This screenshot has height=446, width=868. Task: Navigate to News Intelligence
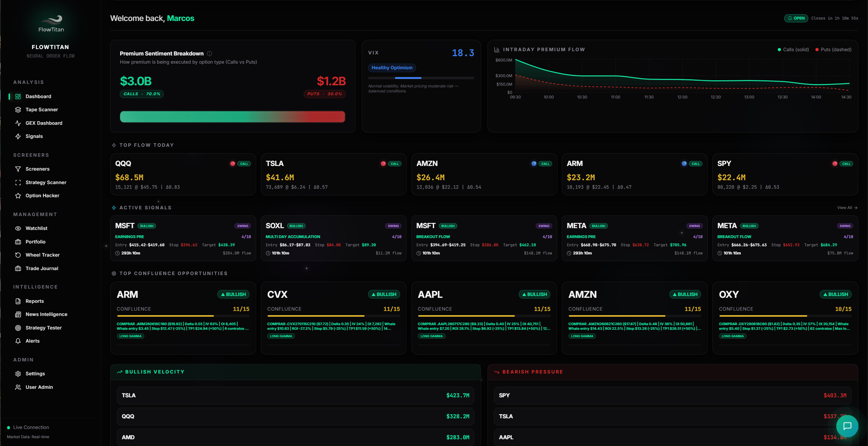pos(46,314)
